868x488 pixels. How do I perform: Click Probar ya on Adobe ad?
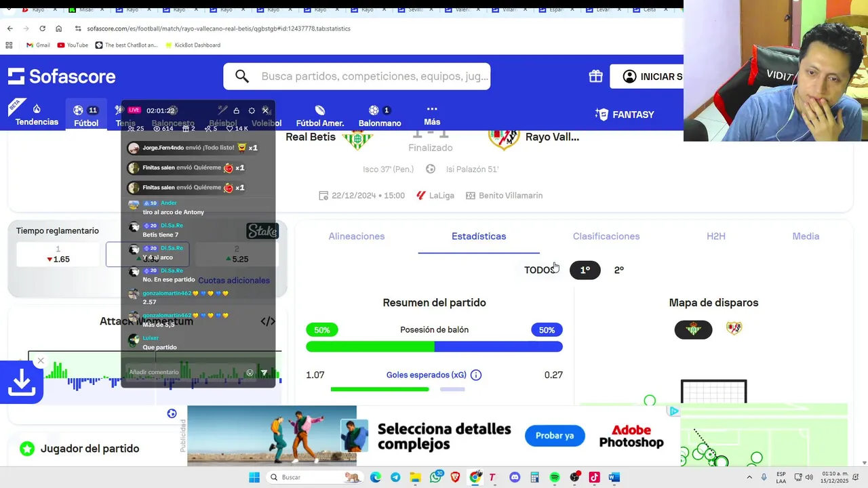pos(555,436)
